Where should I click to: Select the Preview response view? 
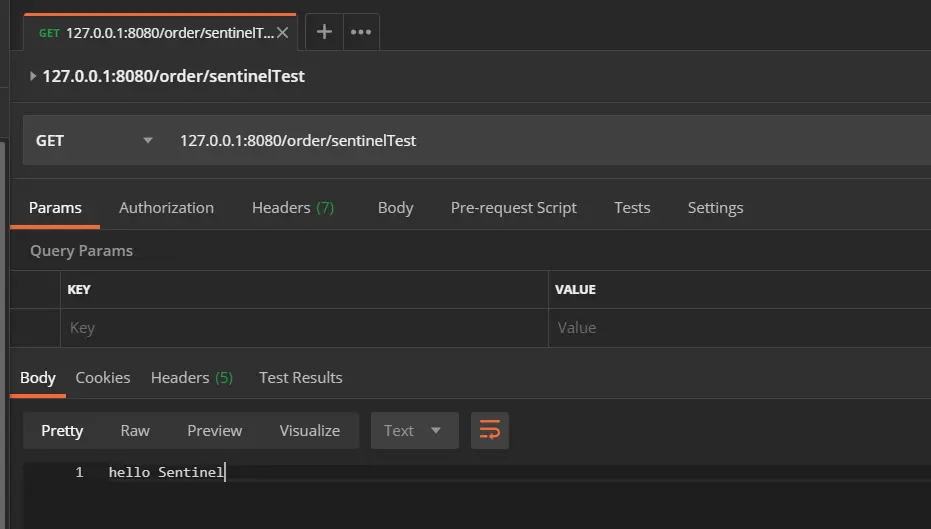pos(214,431)
